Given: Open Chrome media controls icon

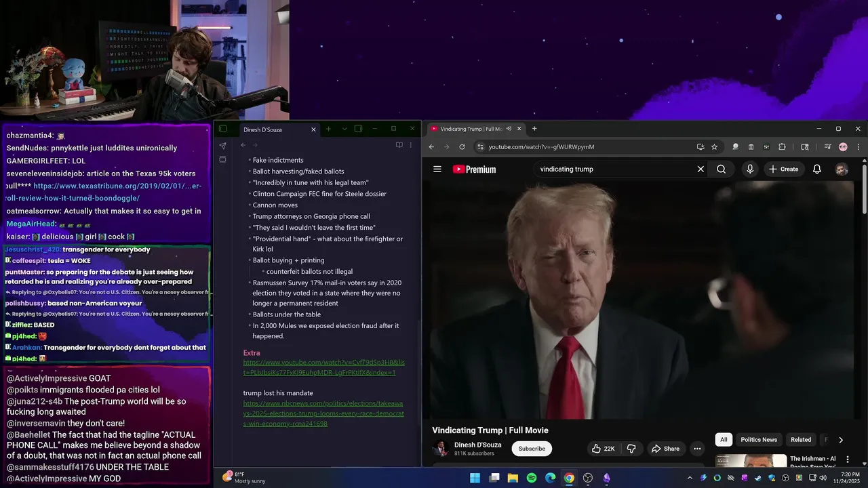Looking at the screenshot, I should (x=827, y=147).
